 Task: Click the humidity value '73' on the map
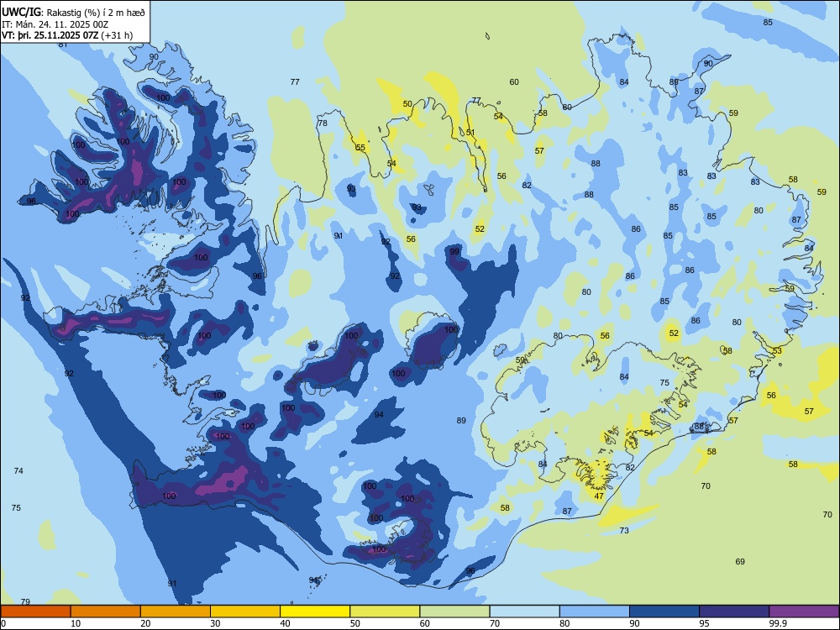624,530
